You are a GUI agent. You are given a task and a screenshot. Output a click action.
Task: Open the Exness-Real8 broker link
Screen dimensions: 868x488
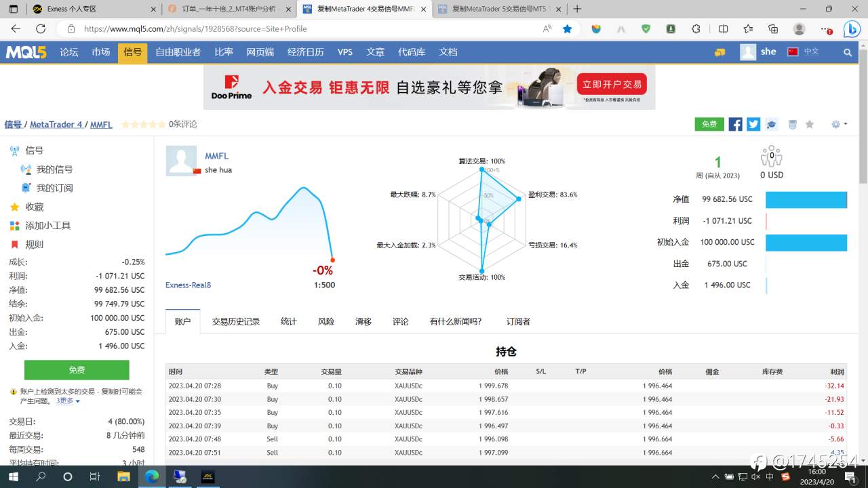188,285
